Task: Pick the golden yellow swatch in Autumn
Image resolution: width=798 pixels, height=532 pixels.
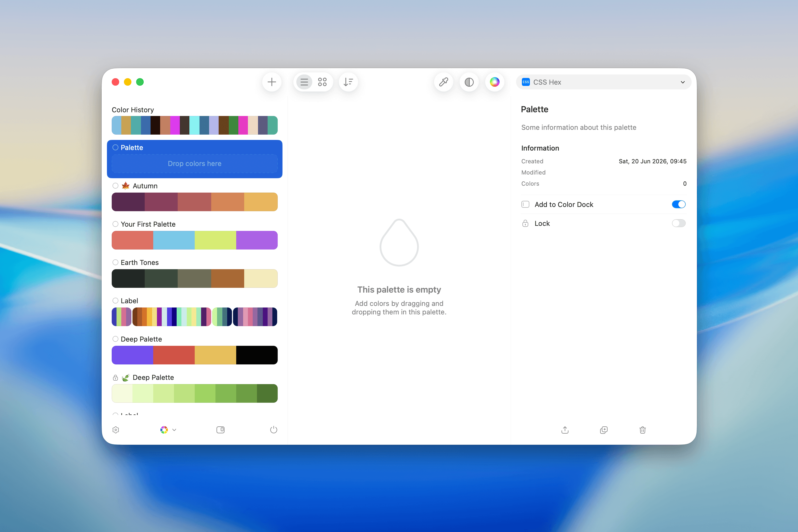Action: pyautogui.click(x=261, y=202)
